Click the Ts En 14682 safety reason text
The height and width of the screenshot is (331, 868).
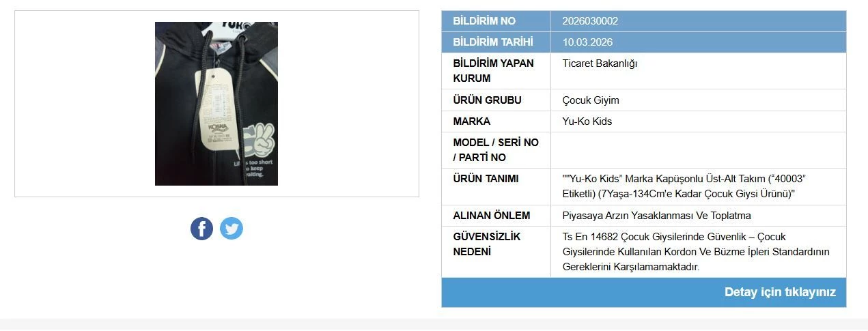[x=695, y=252]
